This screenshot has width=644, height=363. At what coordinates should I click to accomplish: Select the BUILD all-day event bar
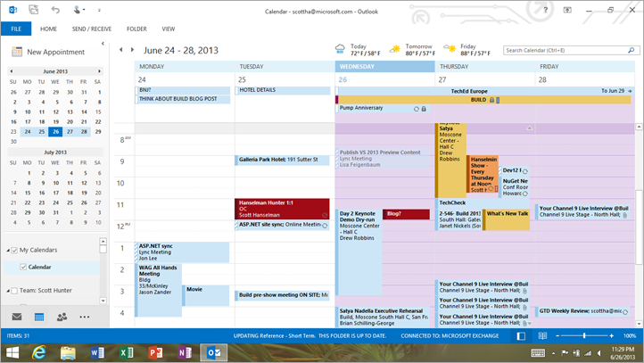(x=483, y=100)
